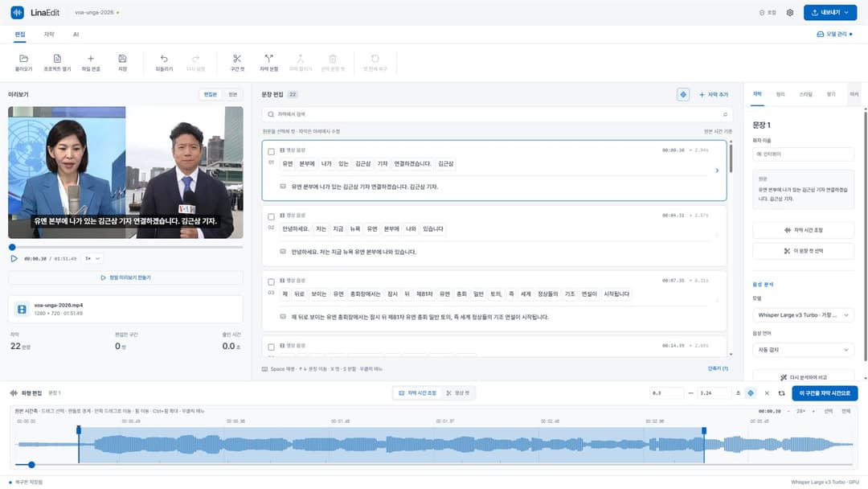
Task: Open the Whisper Large v3 Turbo model dropdown
Action: (803, 315)
